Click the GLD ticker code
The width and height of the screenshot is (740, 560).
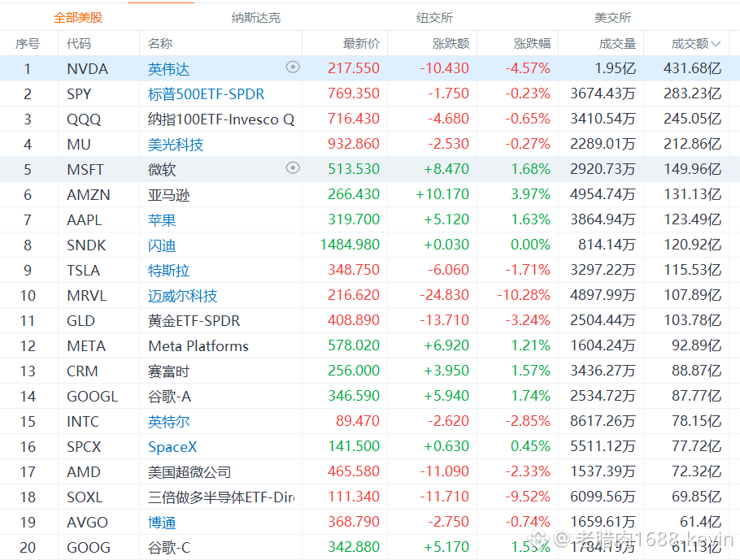point(81,321)
